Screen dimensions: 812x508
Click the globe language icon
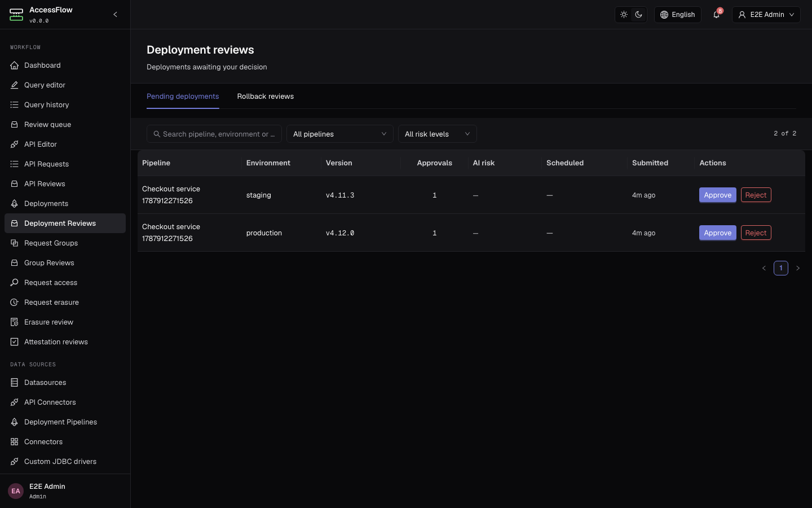point(664,15)
